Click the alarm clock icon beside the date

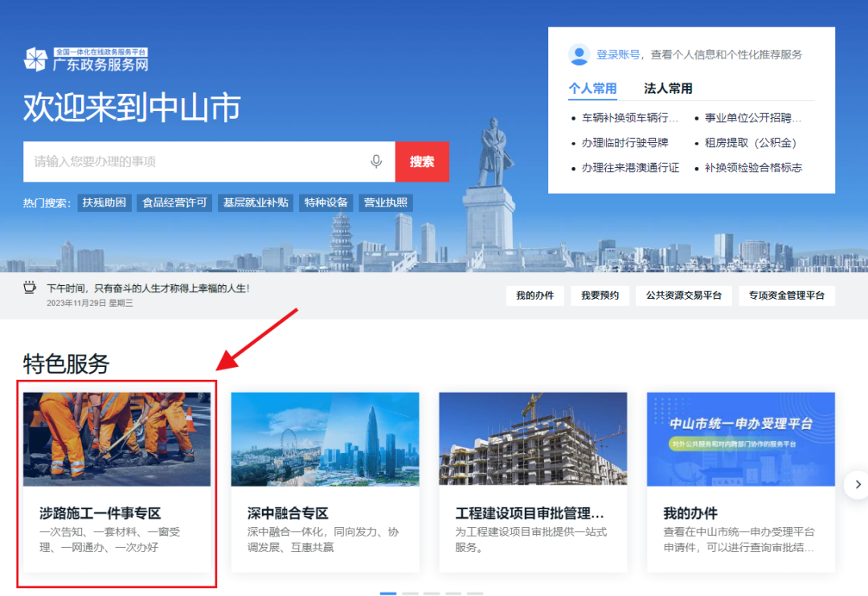click(31, 286)
